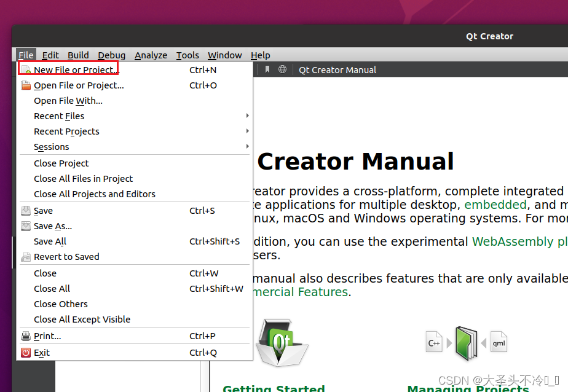This screenshot has width=568, height=392.
Task: Choose the Close entry with Ctrl+W
Action: pos(135,273)
